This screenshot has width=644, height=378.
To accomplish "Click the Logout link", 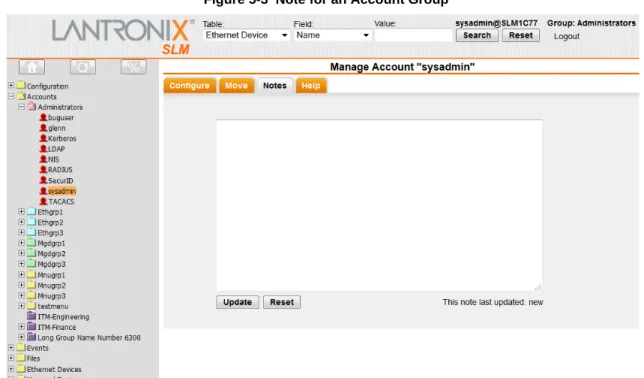I will point(566,36).
